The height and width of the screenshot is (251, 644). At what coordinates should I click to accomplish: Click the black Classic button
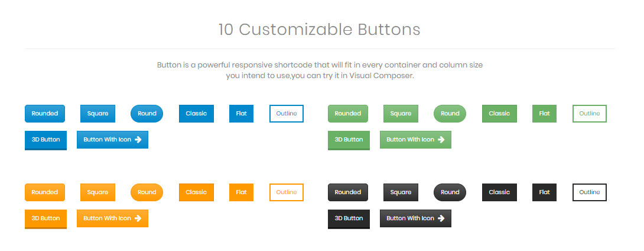[499, 192]
